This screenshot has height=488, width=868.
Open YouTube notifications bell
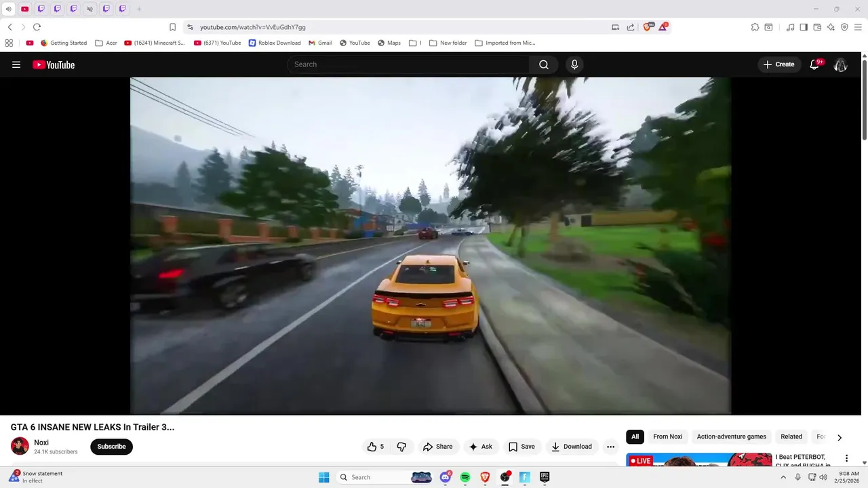click(815, 64)
